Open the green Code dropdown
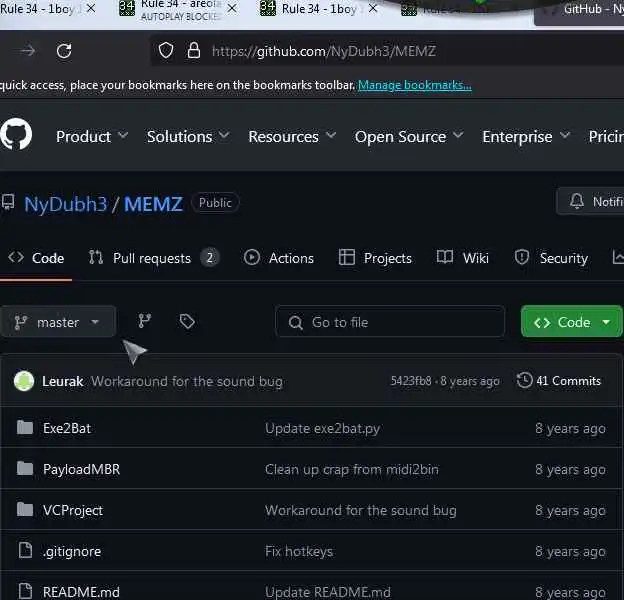Viewport: 624px width, 600px height. [571, 321]
